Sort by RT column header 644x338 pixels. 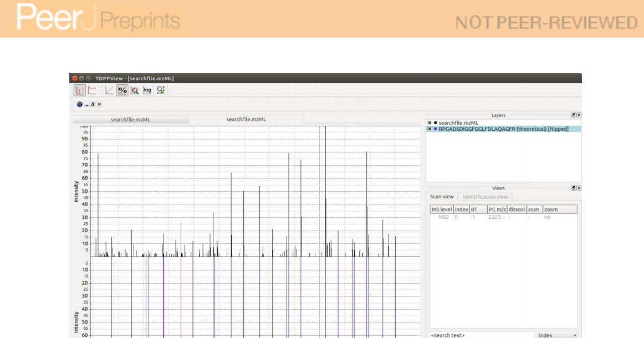click(x=478, y=209)
